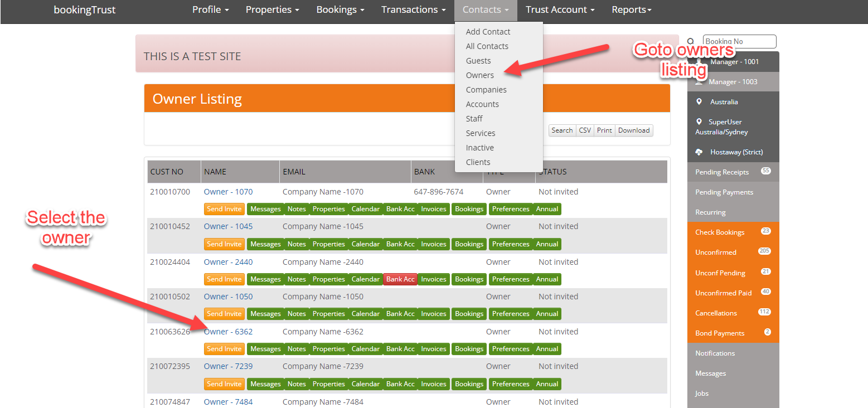Click the 55 badge on Pending Receipts

point(765,171)
